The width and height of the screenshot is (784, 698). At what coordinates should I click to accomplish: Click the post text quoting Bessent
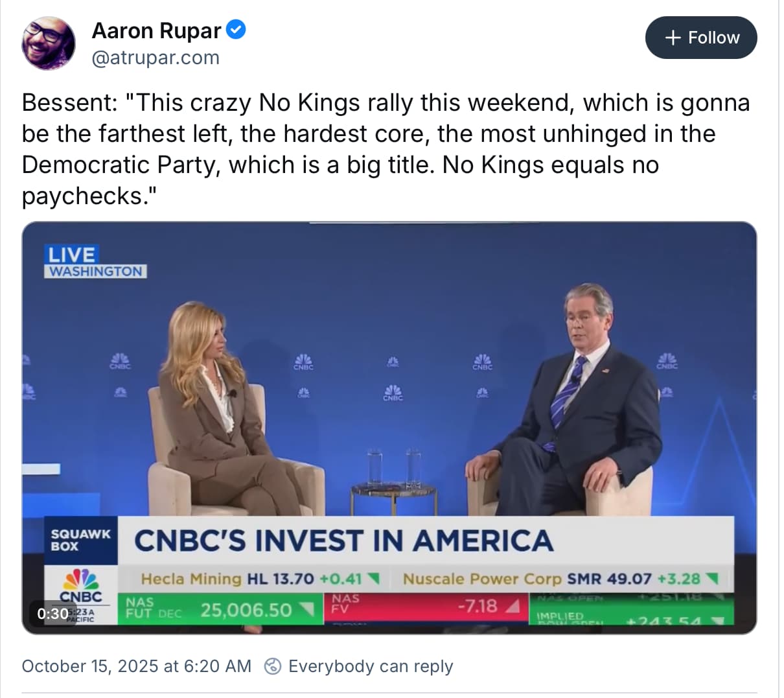[x=386, y=149]
